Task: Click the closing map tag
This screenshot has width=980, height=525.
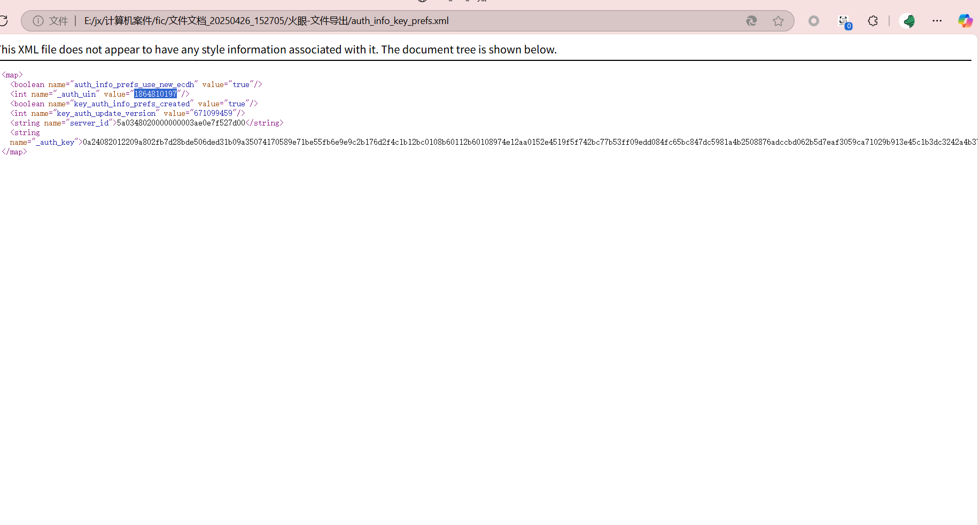Action: (x=14, y=152)
